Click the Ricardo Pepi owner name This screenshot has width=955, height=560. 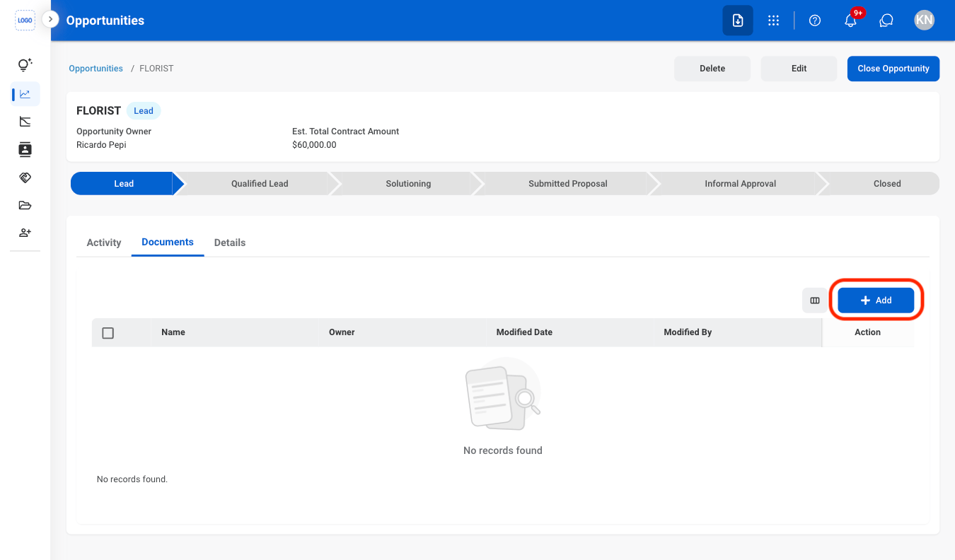click(100, 145)
